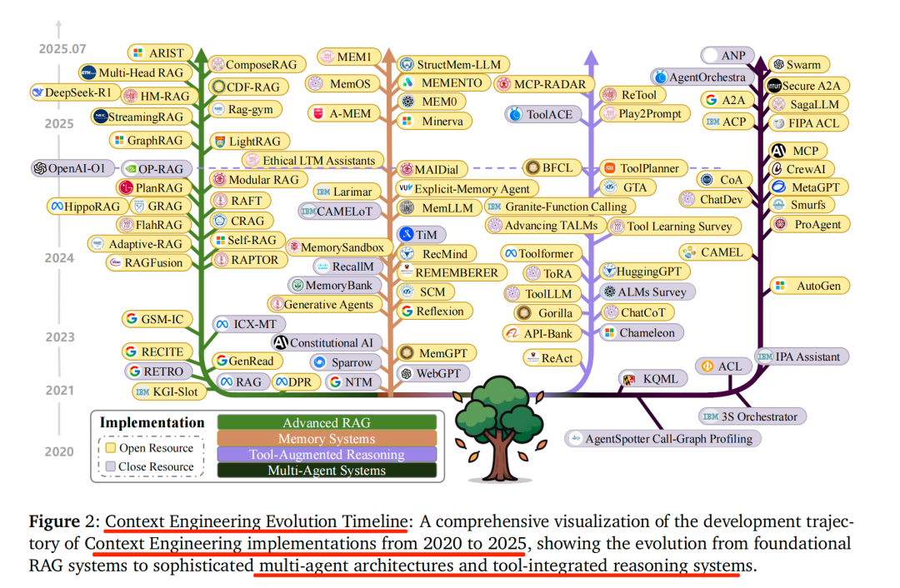Click the Microsoft logo in the Self-RAG label
The image size is (900, 588).
click(x=220, y=240)
